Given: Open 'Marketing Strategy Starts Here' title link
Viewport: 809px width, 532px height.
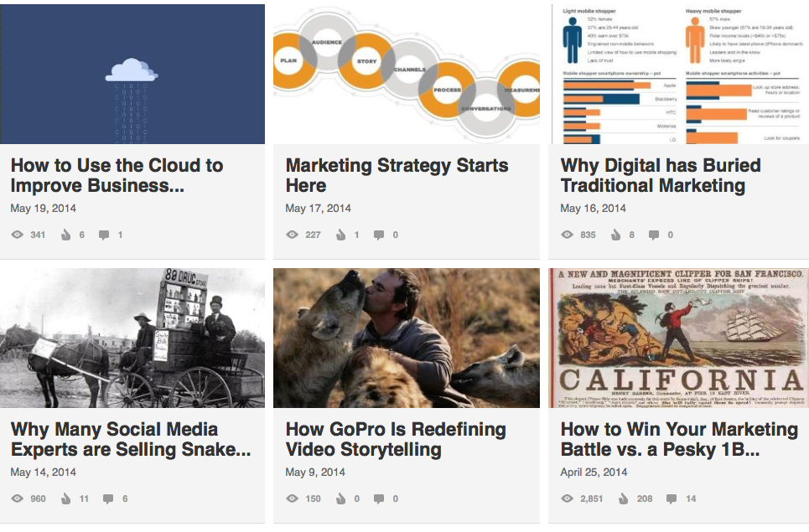Looking at the screenshot, I should click(397, 175).
